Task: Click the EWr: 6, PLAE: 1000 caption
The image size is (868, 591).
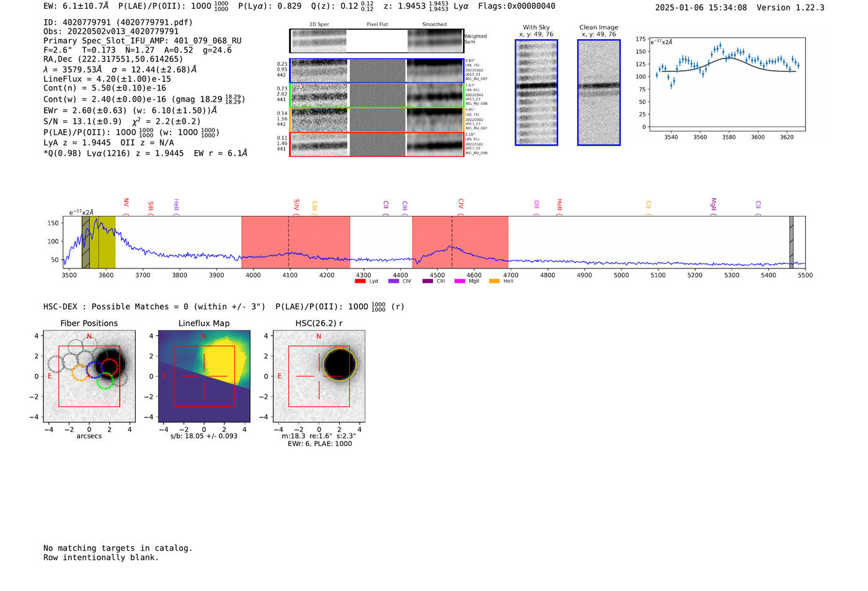Action: click(319, 444)
